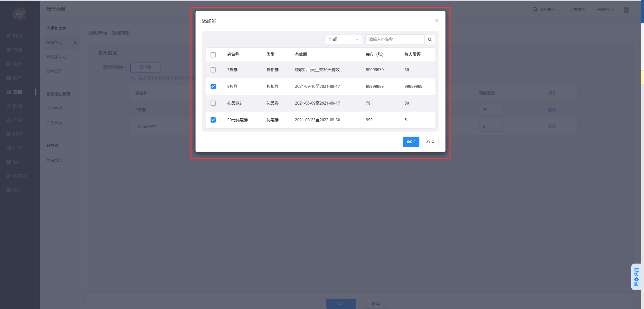Uncheck the 8折券 coupon checkbox
The width and height of the screenshot is (644, 309).
tap(213, 87)
